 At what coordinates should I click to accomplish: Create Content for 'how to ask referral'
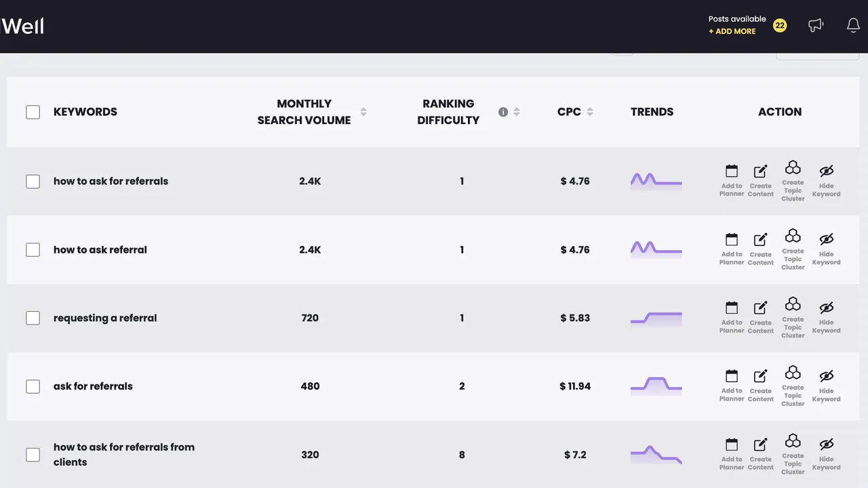coord(760,249)
